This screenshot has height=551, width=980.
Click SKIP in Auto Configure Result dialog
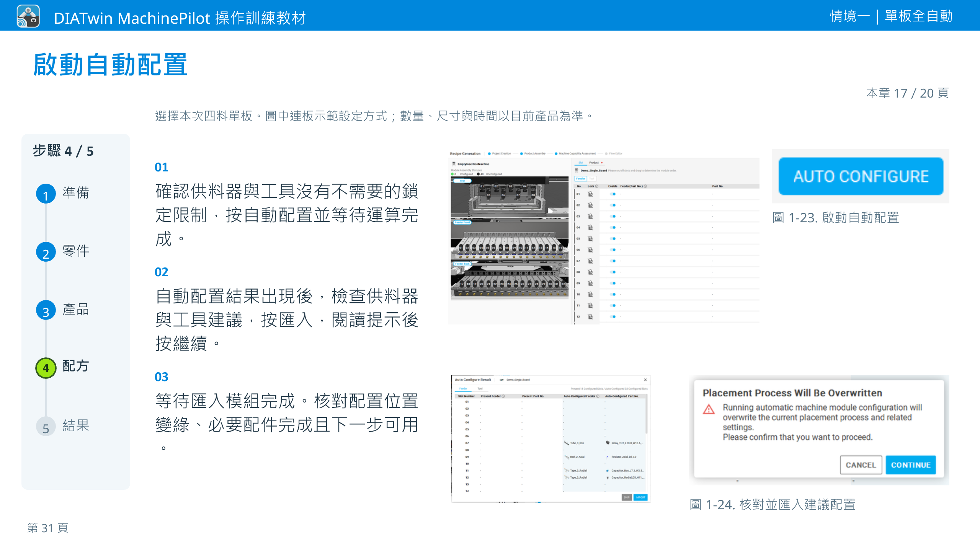(627, 497)
